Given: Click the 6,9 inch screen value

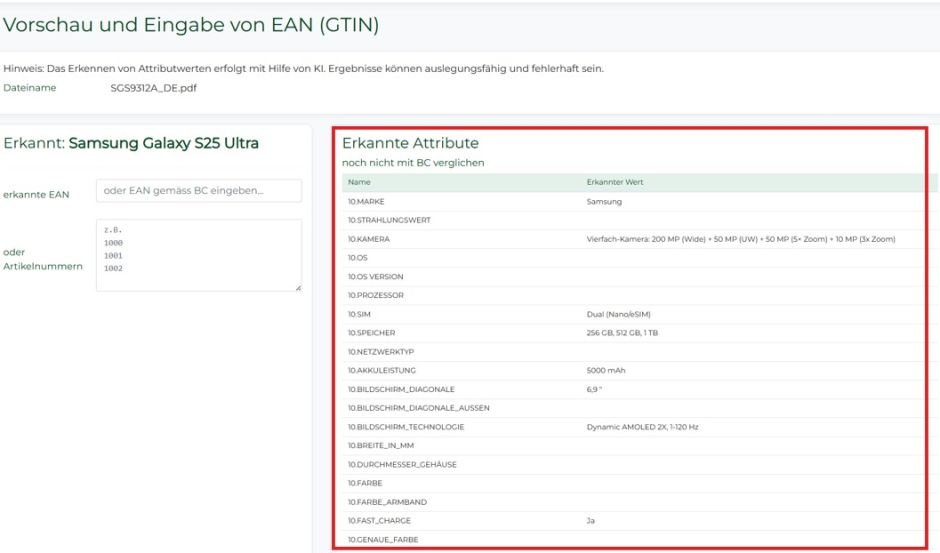Looking at the screenshot, I should [594, 389].
